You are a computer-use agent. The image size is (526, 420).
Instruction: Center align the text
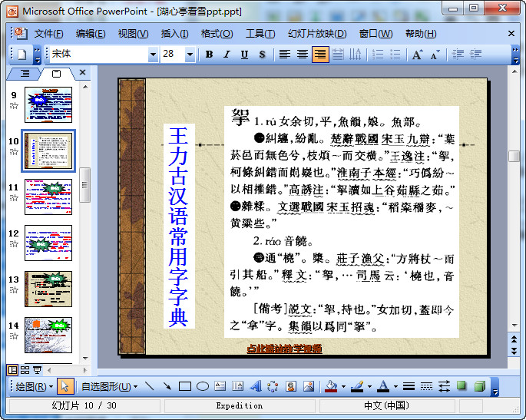click(x=303, y=54)
